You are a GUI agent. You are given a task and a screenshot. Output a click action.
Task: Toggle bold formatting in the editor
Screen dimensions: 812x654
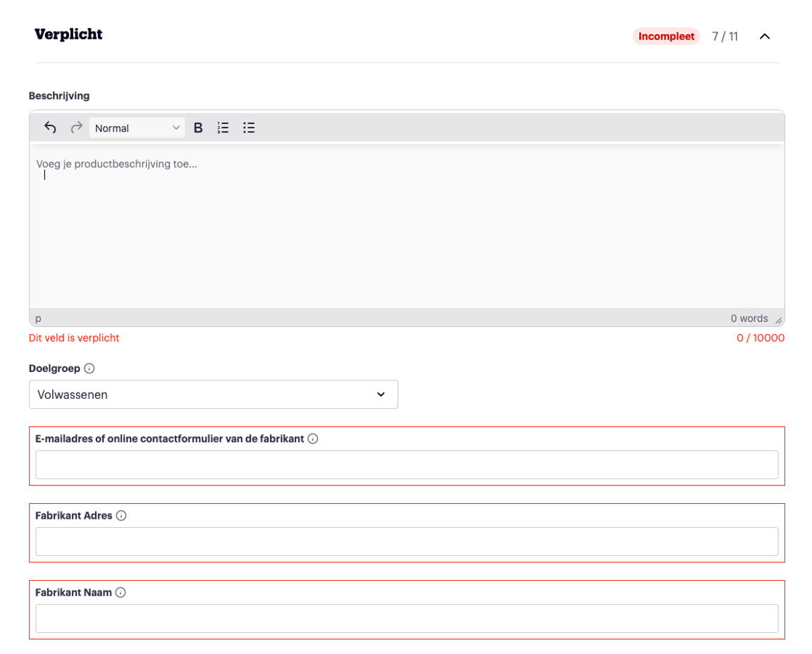point(198,128)
